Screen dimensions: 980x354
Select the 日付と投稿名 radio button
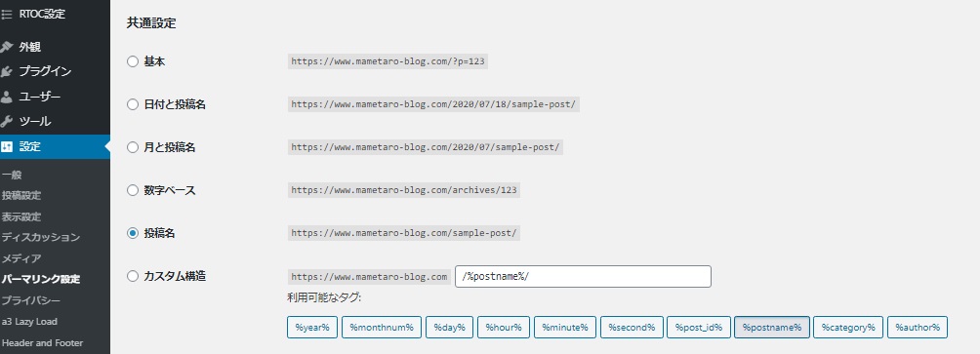pos(133,105)
